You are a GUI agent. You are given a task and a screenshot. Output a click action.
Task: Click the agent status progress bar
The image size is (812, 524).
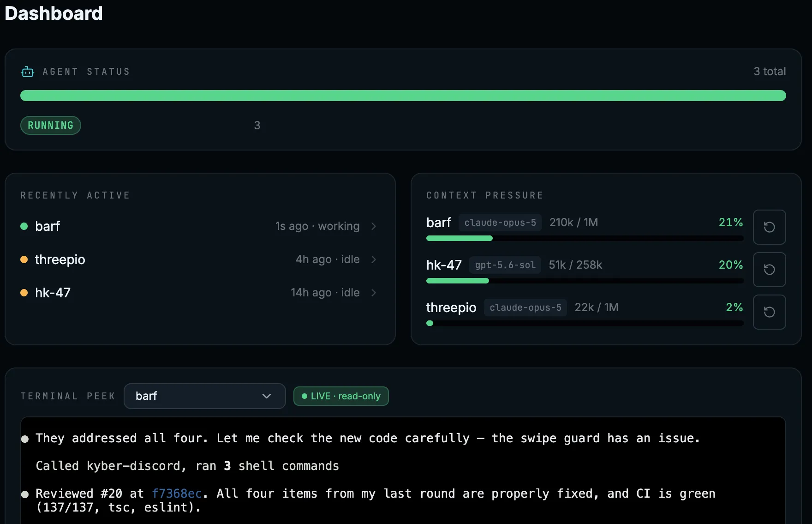[x=403, y=96]
